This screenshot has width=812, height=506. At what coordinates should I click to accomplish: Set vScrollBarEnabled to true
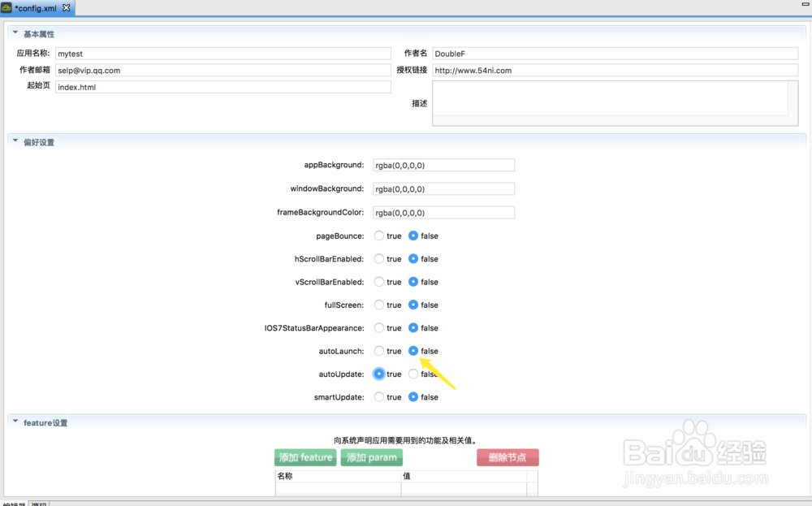coord(379,282)
